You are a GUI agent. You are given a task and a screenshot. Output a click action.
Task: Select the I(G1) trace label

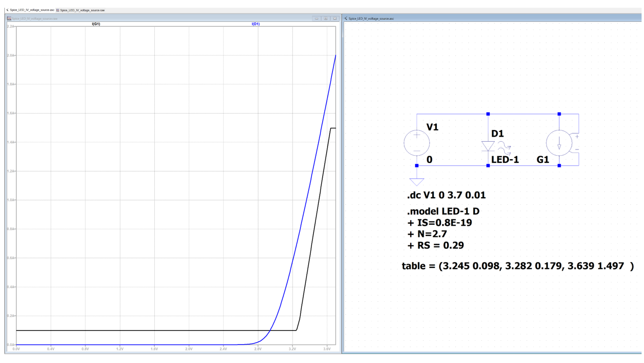tap(96, 24)
